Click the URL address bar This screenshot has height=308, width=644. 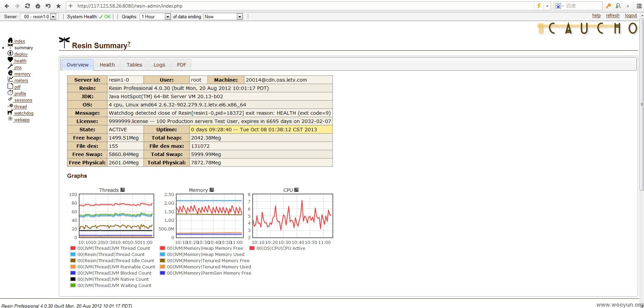(305, 6)
